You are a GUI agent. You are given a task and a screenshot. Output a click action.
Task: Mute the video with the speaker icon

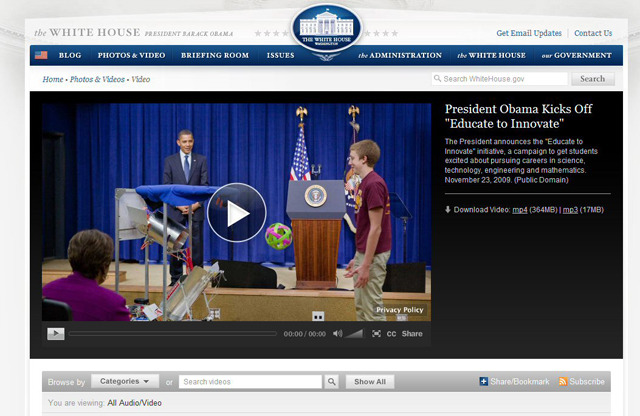[337, 334]
